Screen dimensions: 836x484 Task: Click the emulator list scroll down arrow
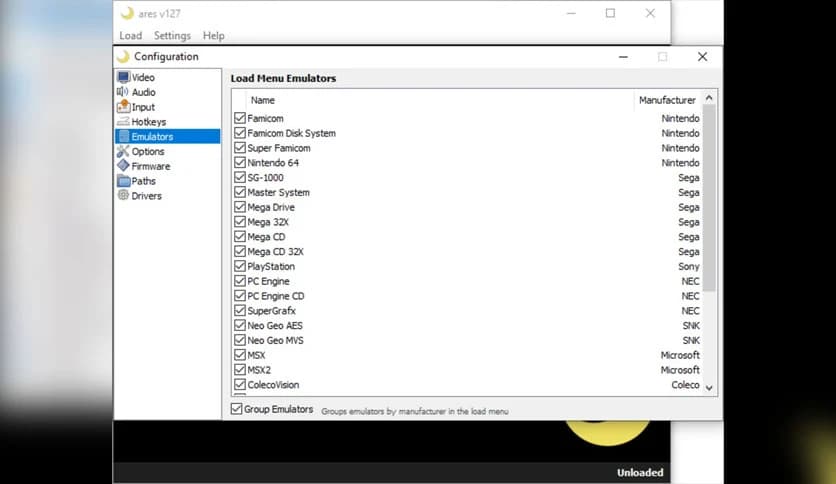(x=709, y=387)
